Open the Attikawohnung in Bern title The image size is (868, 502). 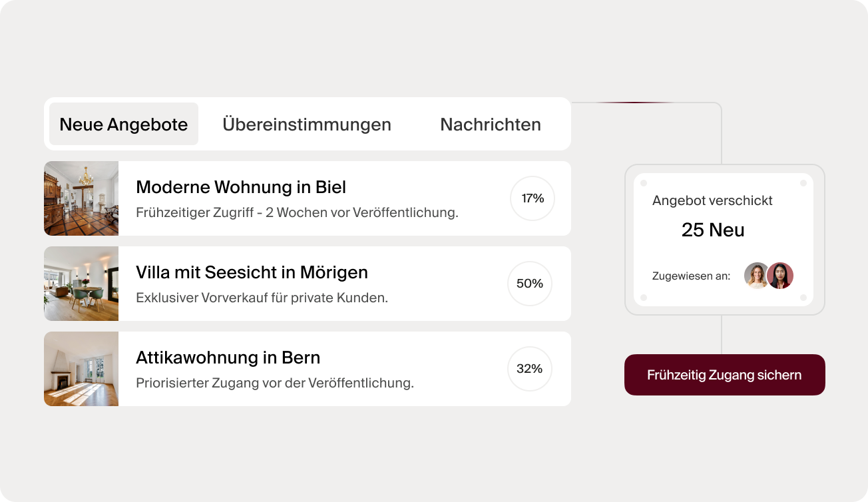(x=228, y=358)
